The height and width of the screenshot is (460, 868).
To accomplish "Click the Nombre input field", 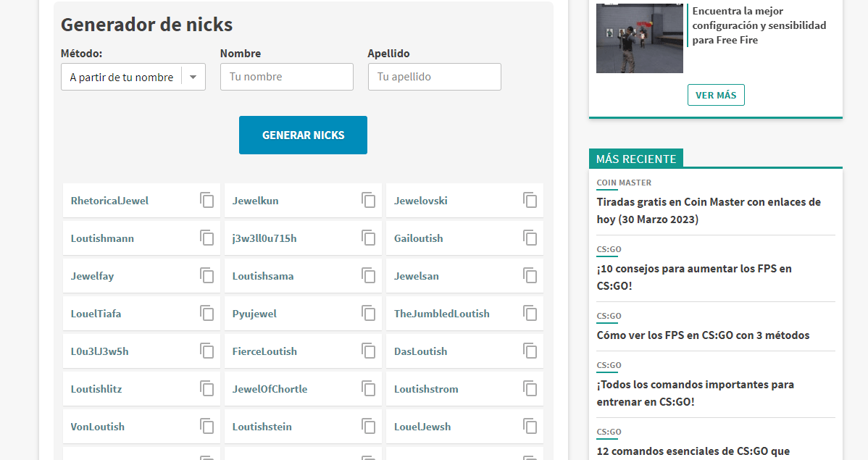I will click(x=287, y=77).
